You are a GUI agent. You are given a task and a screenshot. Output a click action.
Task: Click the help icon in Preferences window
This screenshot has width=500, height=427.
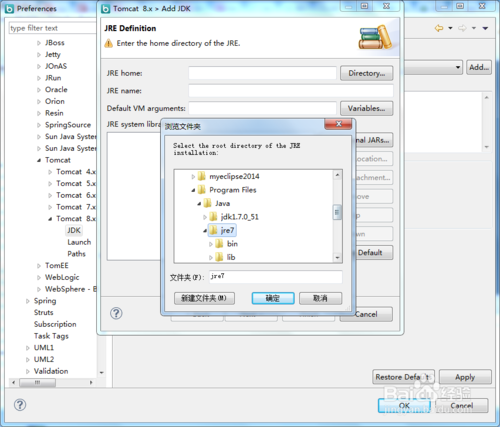coord(20,405)
